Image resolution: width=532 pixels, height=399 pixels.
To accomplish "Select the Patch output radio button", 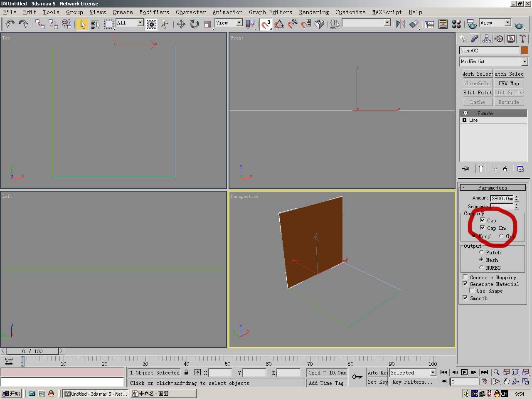I will click(481, 252).
